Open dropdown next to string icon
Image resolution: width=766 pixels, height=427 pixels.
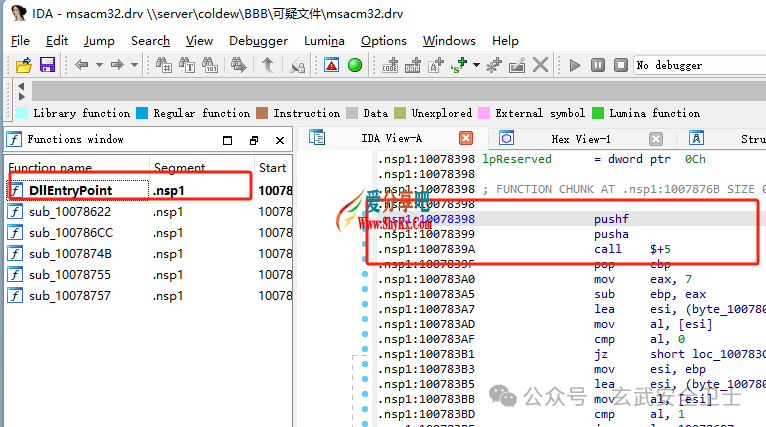pyautogui.click(x=476, y=65)
